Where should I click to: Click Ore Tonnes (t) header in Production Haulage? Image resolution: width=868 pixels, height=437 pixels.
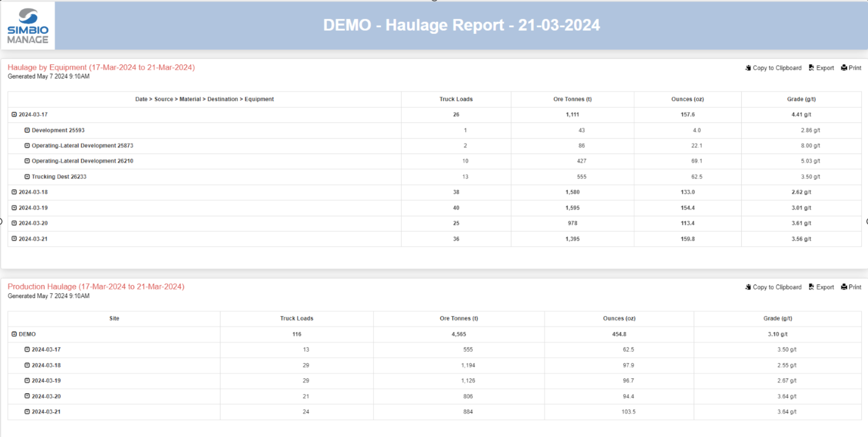459,319
